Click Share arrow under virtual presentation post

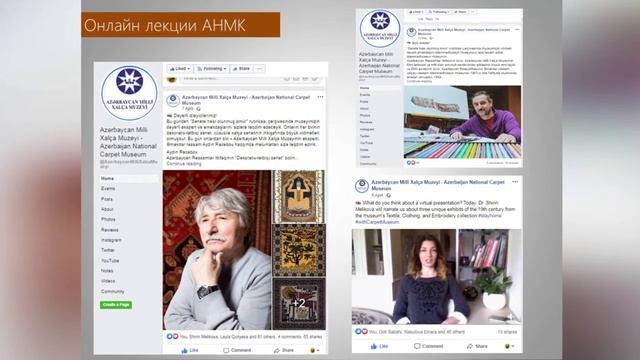[469, 346]
